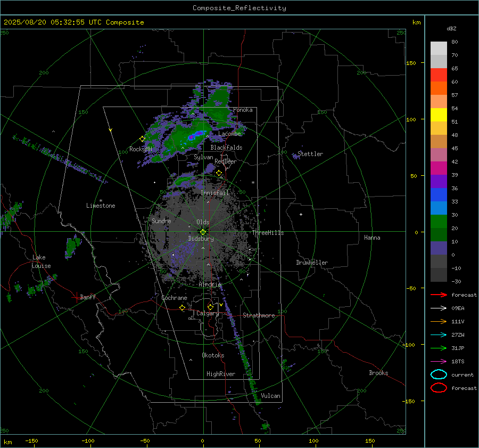Click the 'Didsbury' town label
The width and height of the screenshot is (479, 448).
(201, 239)
